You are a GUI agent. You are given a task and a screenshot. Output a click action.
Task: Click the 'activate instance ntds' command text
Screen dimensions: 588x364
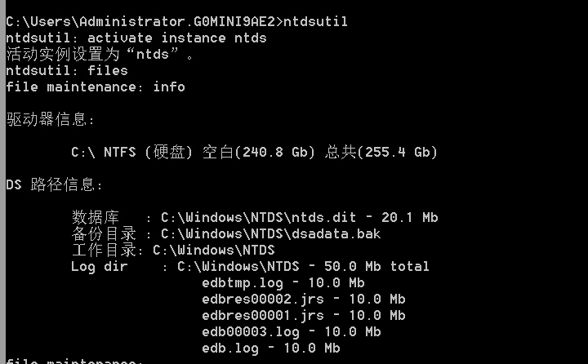coord(176,38)
